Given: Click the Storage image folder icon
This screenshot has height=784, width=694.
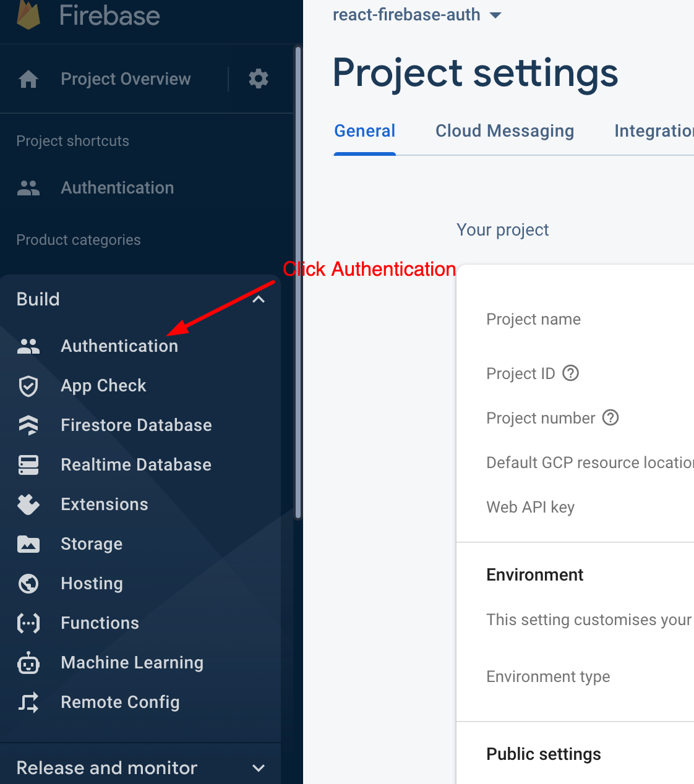Looking at the screenshot, I should click(x=28, y=544).
